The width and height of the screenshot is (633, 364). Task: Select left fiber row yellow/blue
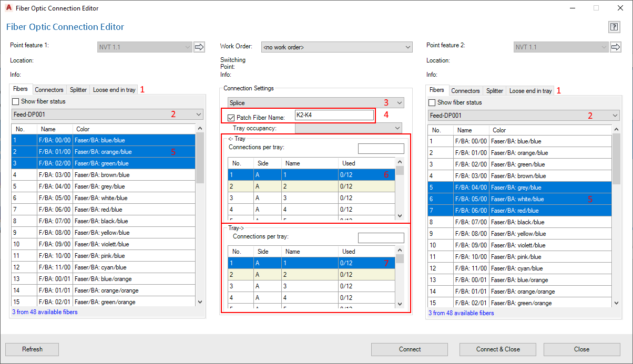[x=104, y=233]
